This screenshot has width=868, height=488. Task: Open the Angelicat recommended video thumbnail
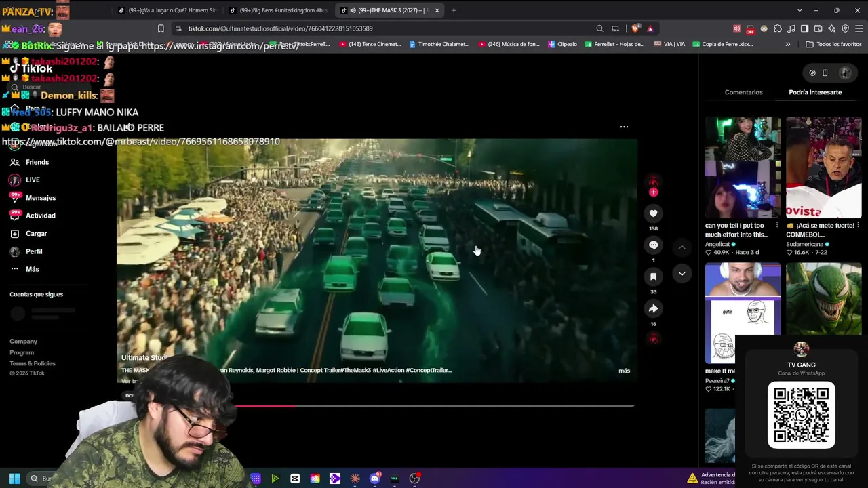[x=743, y=167]
